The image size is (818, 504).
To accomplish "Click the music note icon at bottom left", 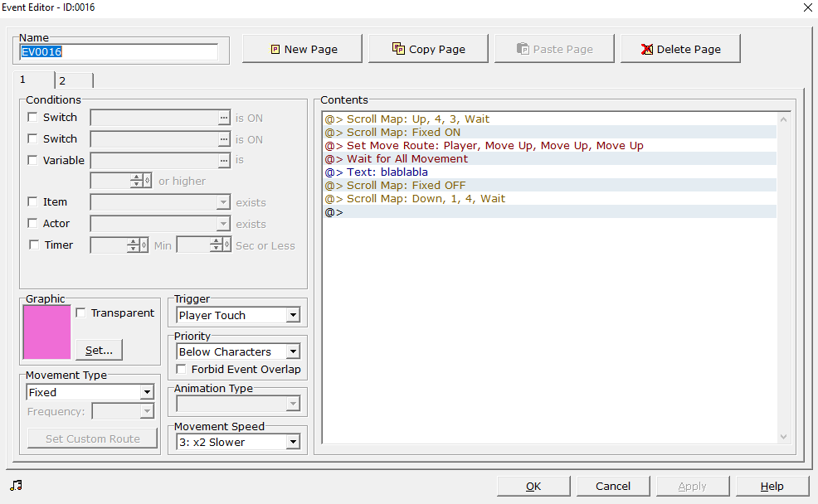I will point(16,485).
